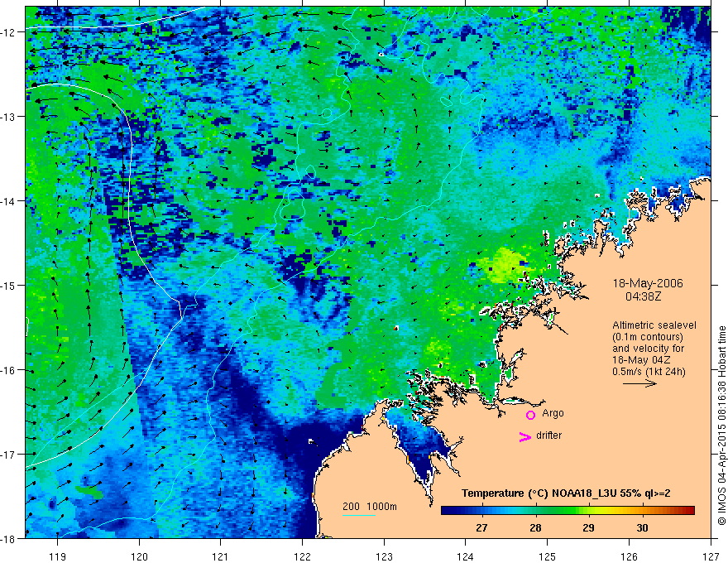Click the 28 value on temperature scale

(x=535, y=527)
